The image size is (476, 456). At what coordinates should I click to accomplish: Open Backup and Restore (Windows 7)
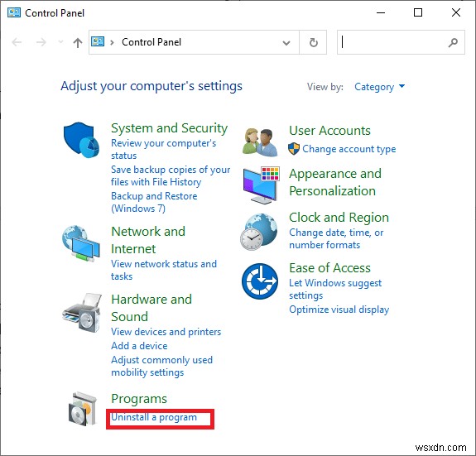pos(154,202)
